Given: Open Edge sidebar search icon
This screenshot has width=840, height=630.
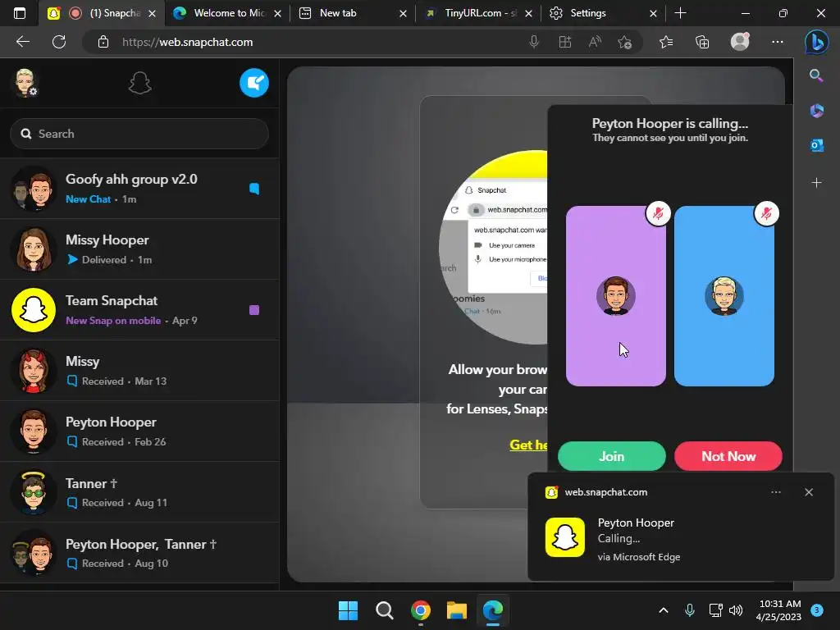Looking at the screenshot, I should (816, 75).
